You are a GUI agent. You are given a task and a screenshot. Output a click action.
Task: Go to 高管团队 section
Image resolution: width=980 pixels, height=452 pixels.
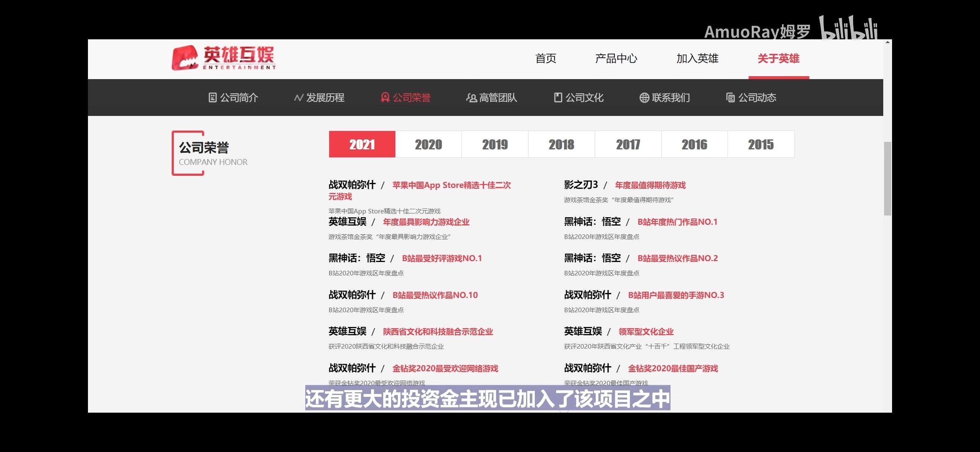(492, 98)
